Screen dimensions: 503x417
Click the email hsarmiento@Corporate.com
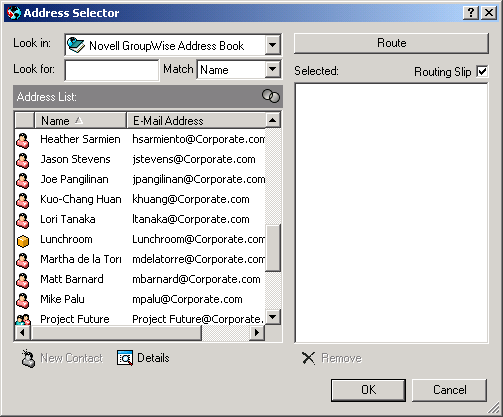tap(199, 139)
